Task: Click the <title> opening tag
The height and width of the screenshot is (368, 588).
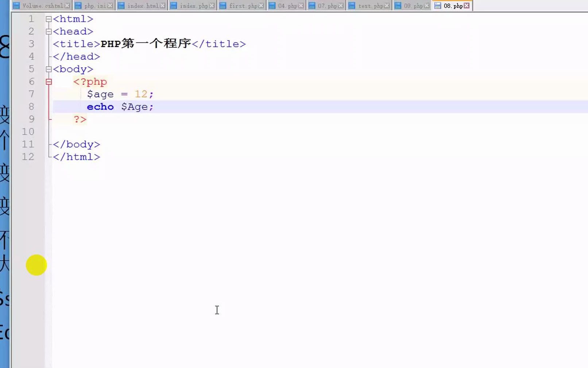Action: [x=77, y=44]
